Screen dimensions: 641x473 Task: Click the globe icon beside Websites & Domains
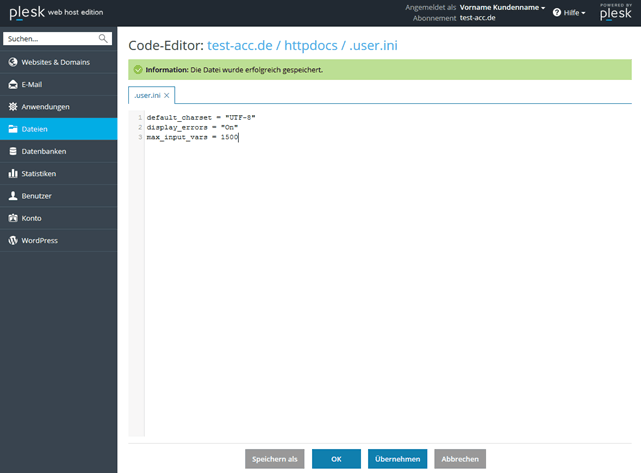pos(13,62)
